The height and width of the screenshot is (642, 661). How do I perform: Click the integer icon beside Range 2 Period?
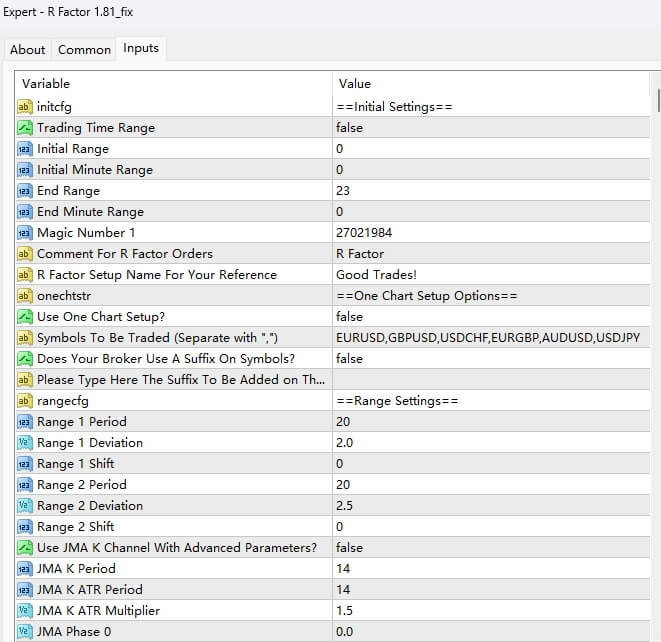[x=24, y=485]
